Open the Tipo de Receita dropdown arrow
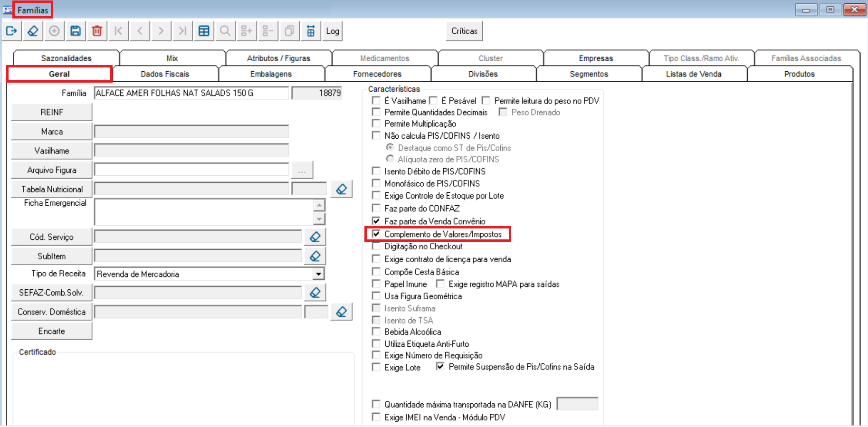Image resolution: width=868 pixels, height=427 pixels. pos(318,274)
